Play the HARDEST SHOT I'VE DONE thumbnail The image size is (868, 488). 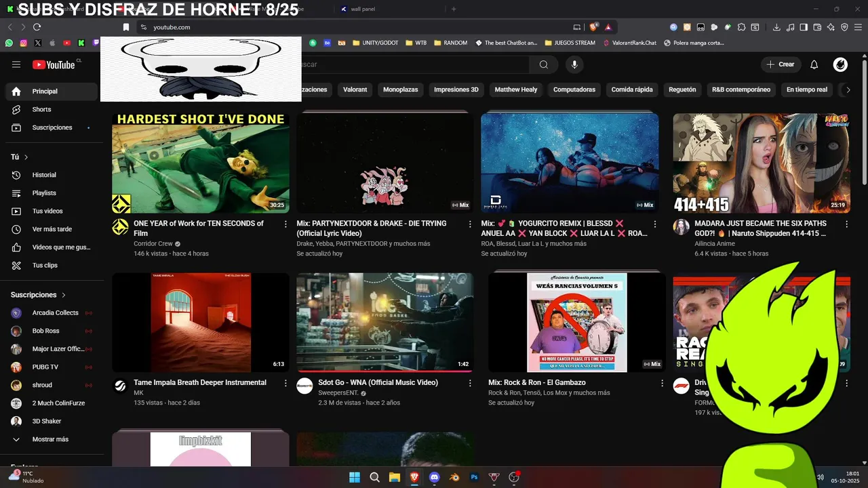tap(201, 163)
